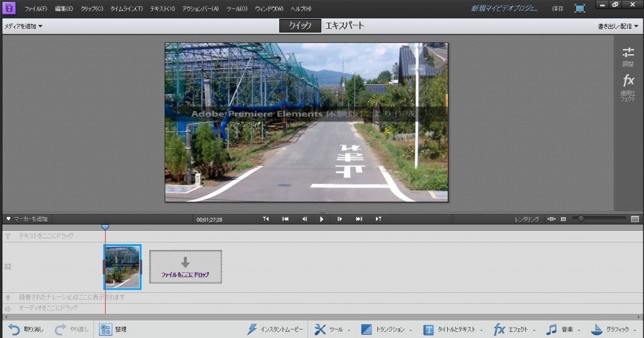This screenshot has width=644, height=338.
Task: Open the グラフィック graphics panel
Action: [613, 329]
